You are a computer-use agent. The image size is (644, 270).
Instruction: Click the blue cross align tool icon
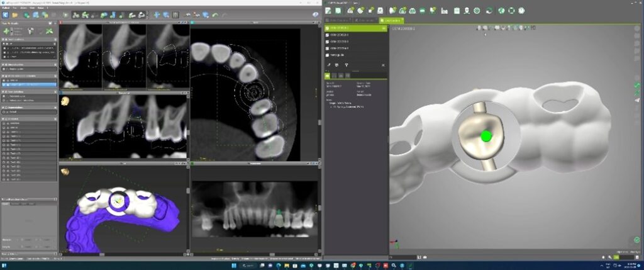point(157,15)
